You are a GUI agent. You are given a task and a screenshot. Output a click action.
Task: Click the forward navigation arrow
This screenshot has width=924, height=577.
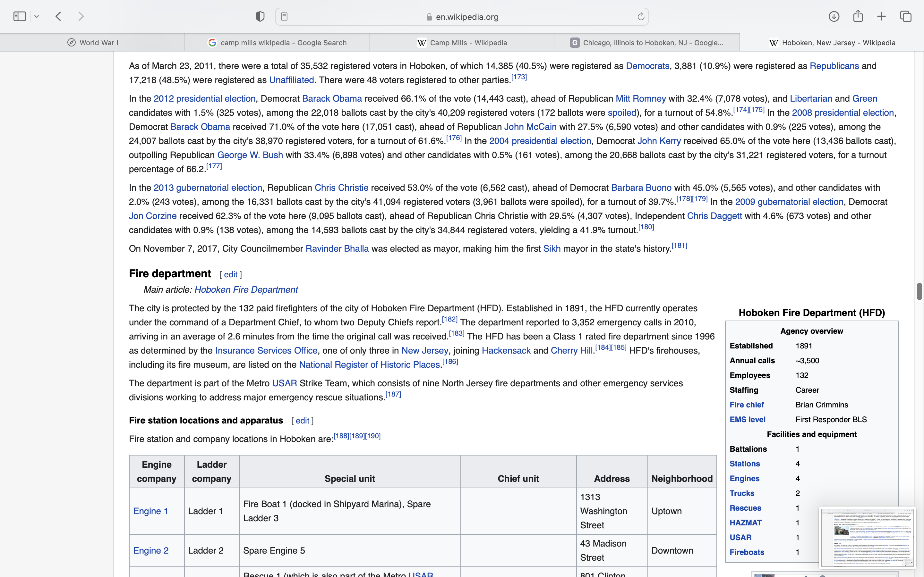tap(81, 16)
